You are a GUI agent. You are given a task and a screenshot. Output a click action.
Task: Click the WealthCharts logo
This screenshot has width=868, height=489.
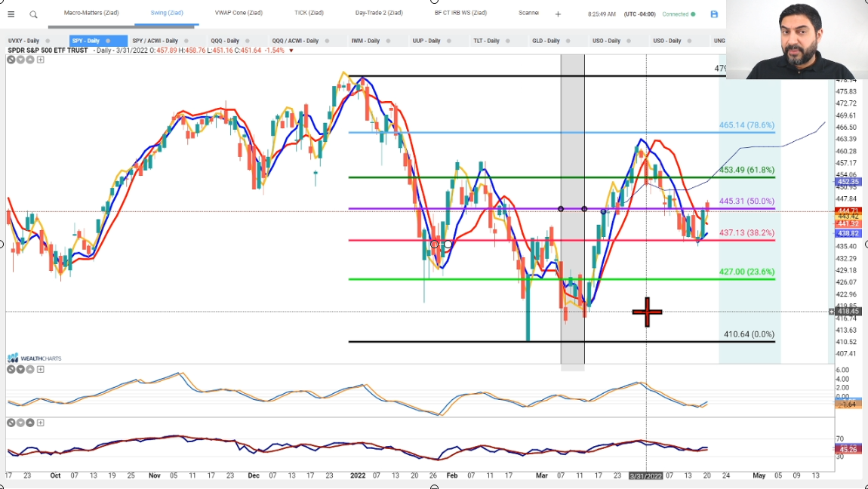(34, 358)
